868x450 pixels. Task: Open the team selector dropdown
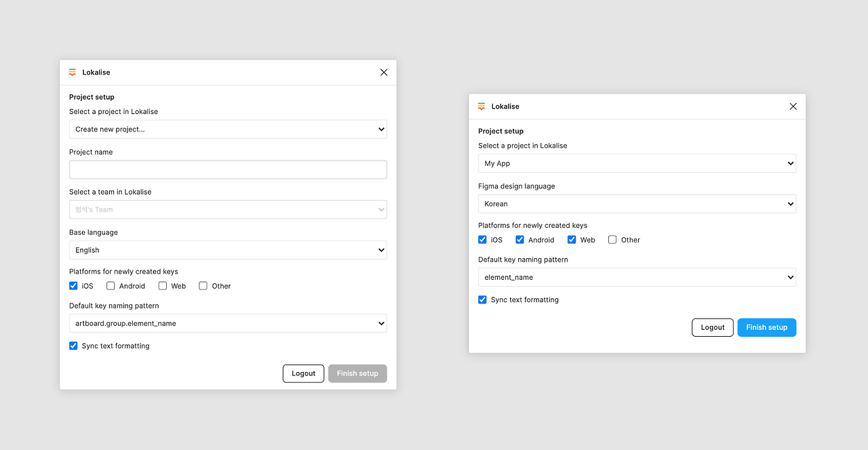click(228, 209)
